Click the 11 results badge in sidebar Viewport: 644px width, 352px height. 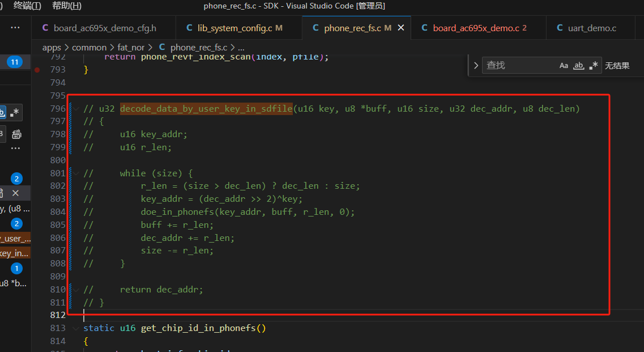pos(15,62)
